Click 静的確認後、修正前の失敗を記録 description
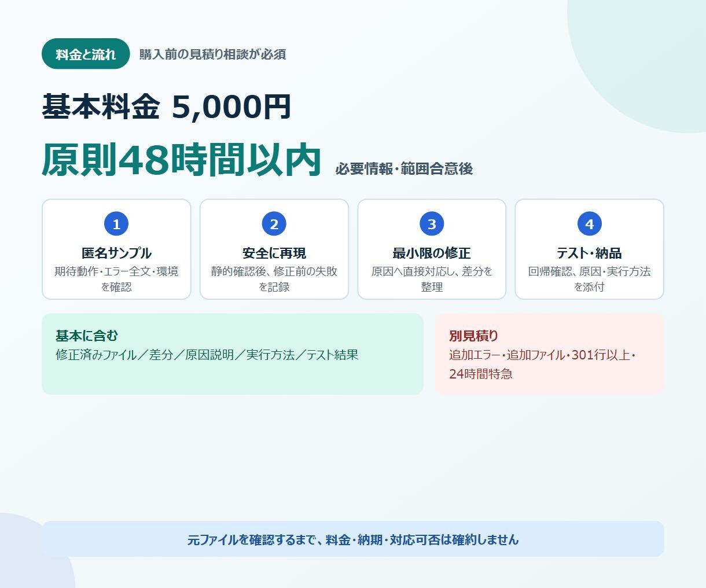Viewport: 706px width, 588px height. click(274, 279)
